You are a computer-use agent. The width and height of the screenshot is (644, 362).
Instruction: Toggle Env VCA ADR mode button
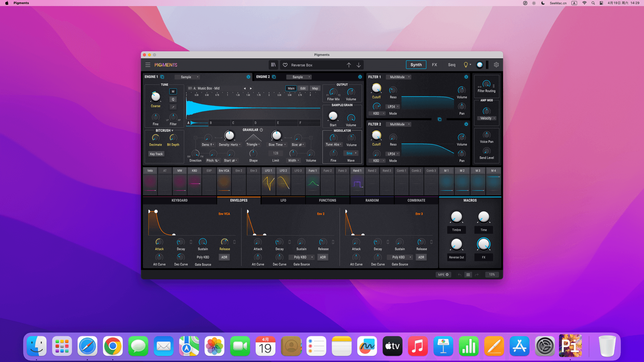tap(224, 257)
